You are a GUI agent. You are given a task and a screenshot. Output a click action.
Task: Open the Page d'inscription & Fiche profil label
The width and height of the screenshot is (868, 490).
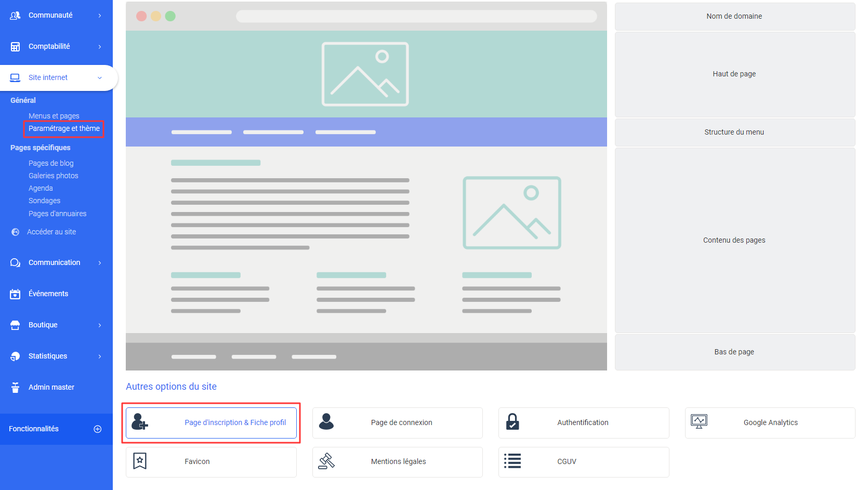(x=235, y=422)
